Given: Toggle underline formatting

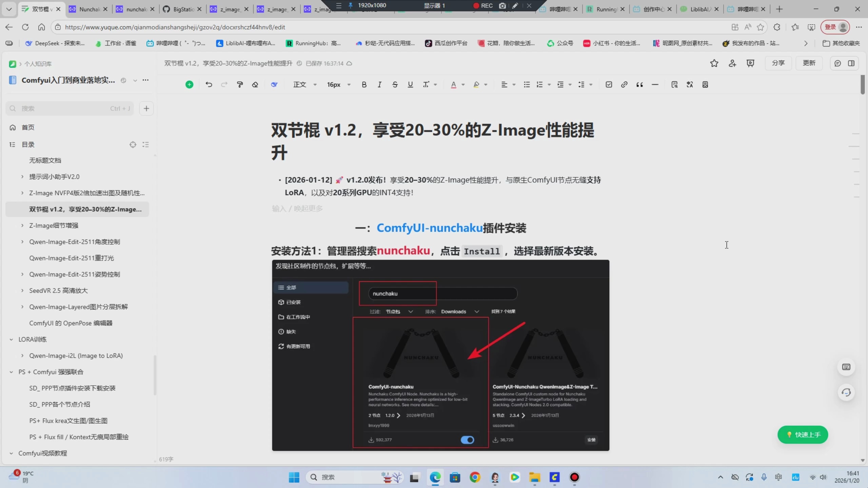Looking at the screenshot, I should pyautogui.click(x=410, y=84).
